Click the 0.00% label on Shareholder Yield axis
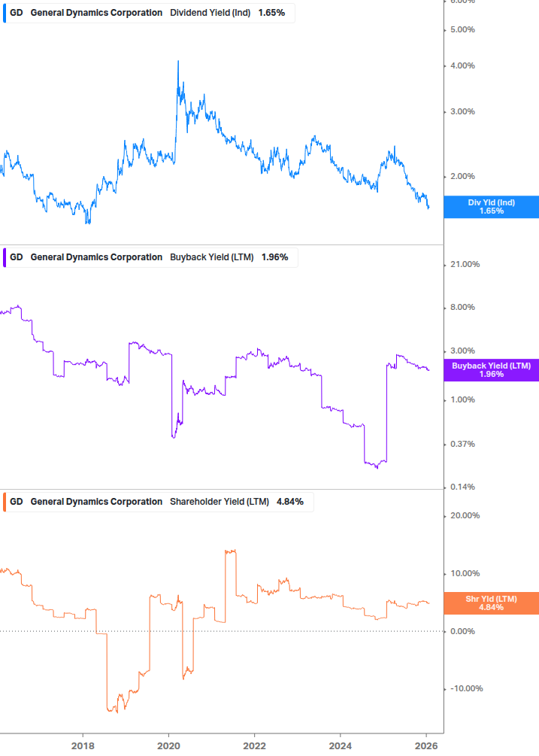539x756 pixels. 463,631
